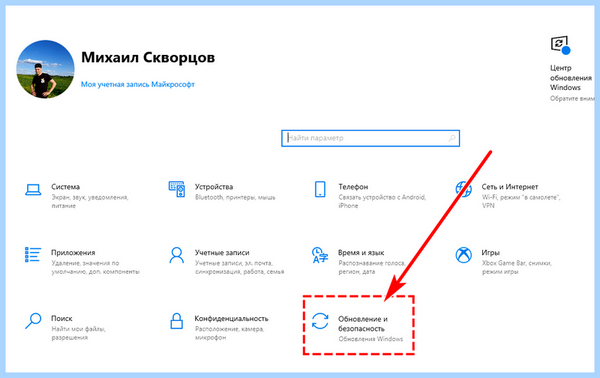This screenshot has width=600, height=378.
Task: Open the Приложения settings title
Action: pos(73,253)
